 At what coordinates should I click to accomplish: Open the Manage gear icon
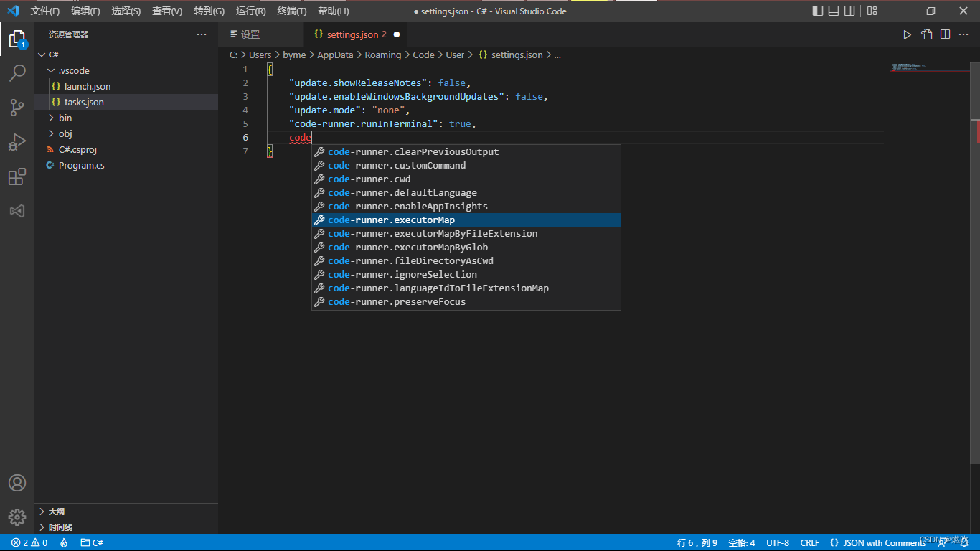tap(17, 517)
